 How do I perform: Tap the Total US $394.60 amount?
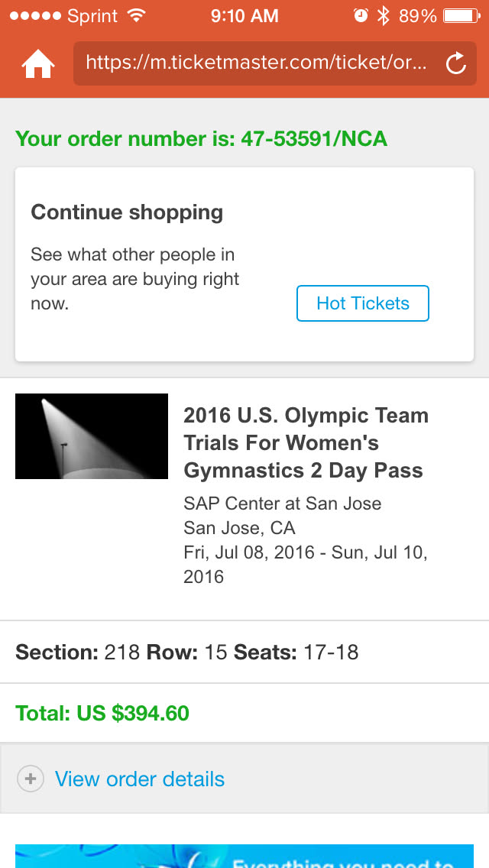[x=102, y=713]
